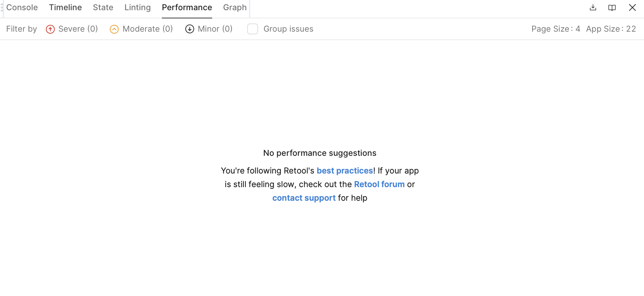Close the debug panel with the X
Screen dimensions: 644x296
click(x=632, y=7)
